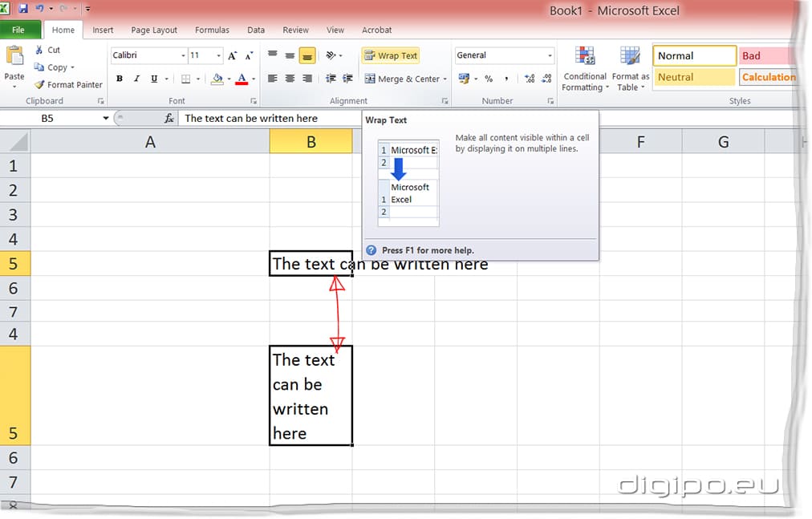Click the Accounting Number Format icon
Screen dimensions: 812x519
point(464,79)
